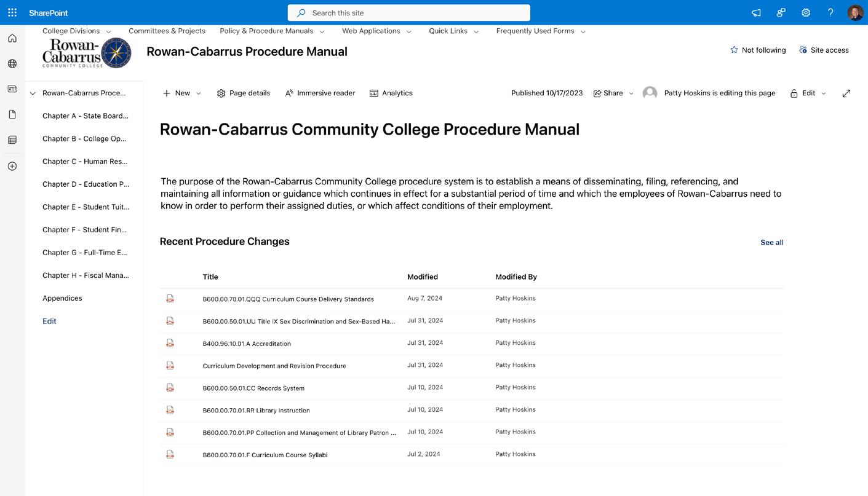Click PDF icon for Curriculum Development and Revision row
Viewport: 868px width, 496px height.
click(x=170, y=366)
